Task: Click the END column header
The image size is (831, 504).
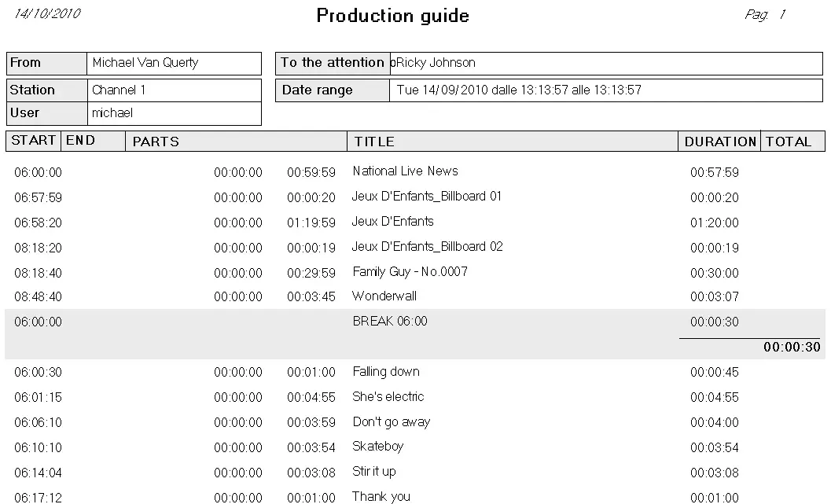Action: [80, 141]
